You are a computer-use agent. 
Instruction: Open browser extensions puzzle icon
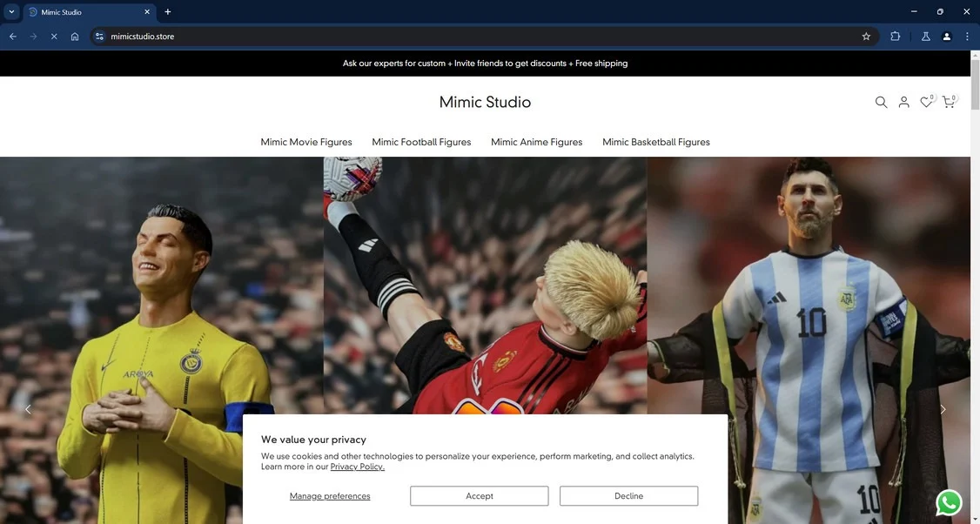(x=895, y=37)
